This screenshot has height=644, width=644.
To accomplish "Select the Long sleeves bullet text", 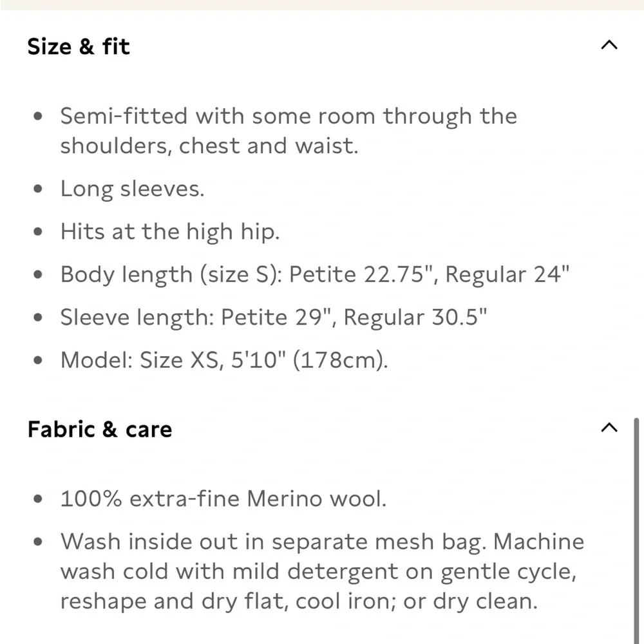I will tap(132, 189).
